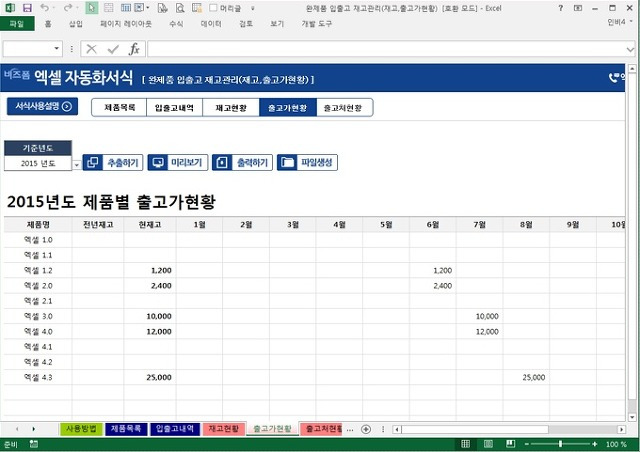The image size is (640, 452).
Task: Click zoom out minus icon
Action: (527, 444)
